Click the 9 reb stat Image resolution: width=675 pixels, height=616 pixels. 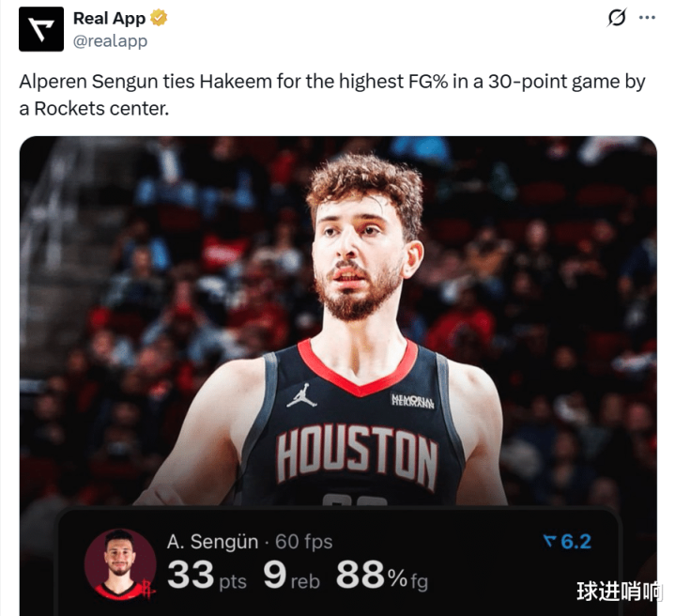tap(292, 576)
